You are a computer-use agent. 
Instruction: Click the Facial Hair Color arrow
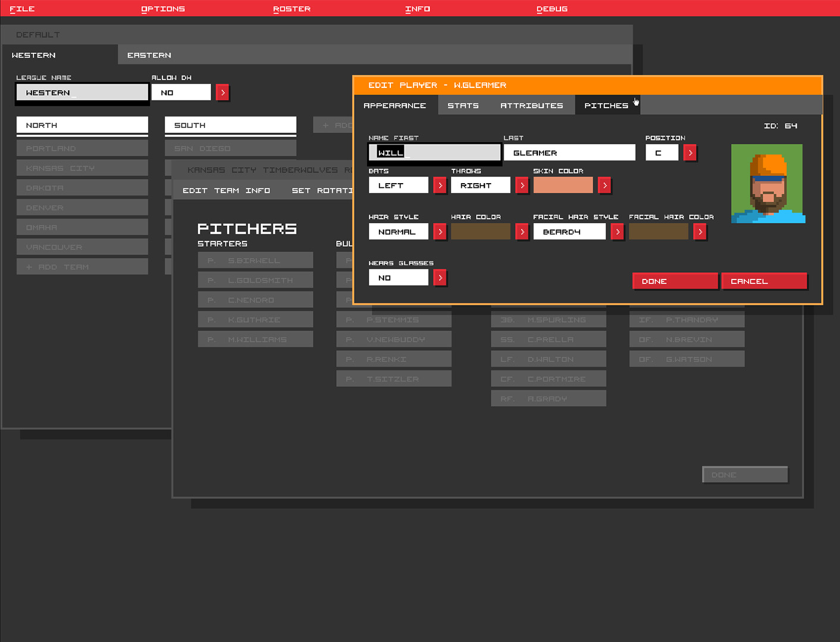pos(700,232)
